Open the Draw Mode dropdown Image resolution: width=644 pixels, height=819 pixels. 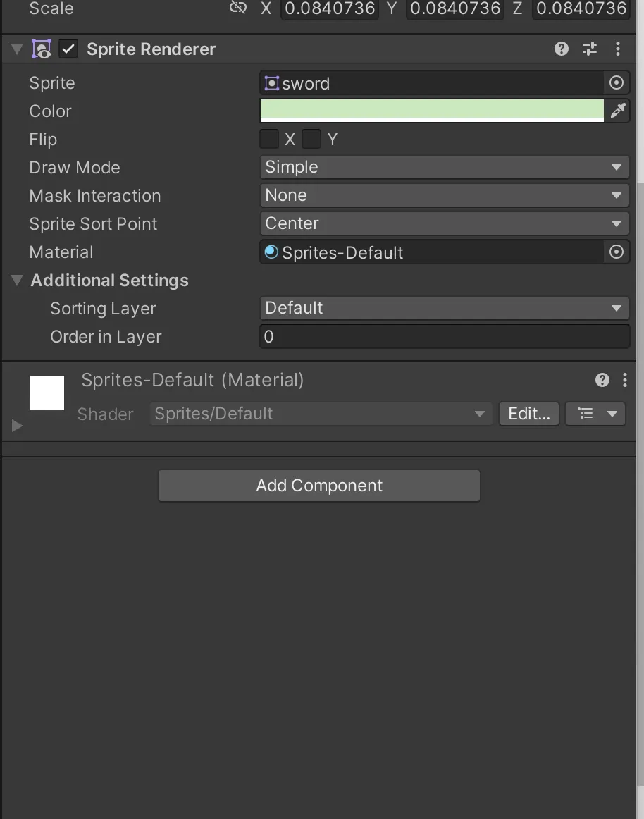[x=444, y=167]
